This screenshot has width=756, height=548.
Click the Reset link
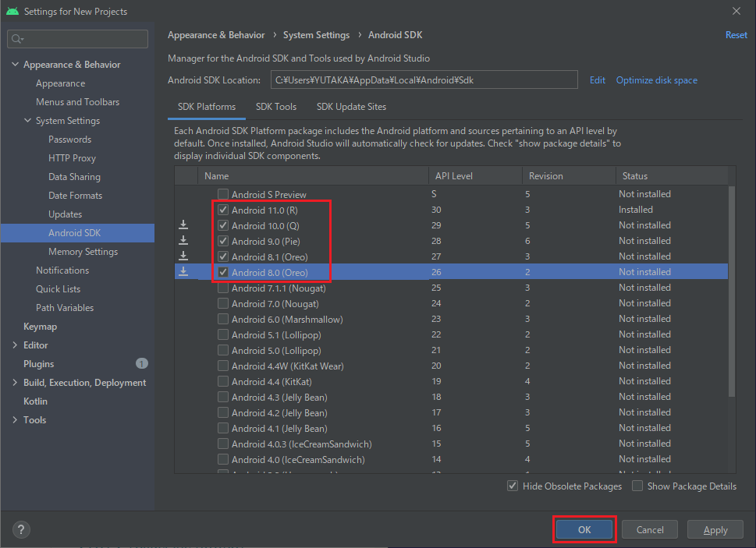[x=736, y=35]
